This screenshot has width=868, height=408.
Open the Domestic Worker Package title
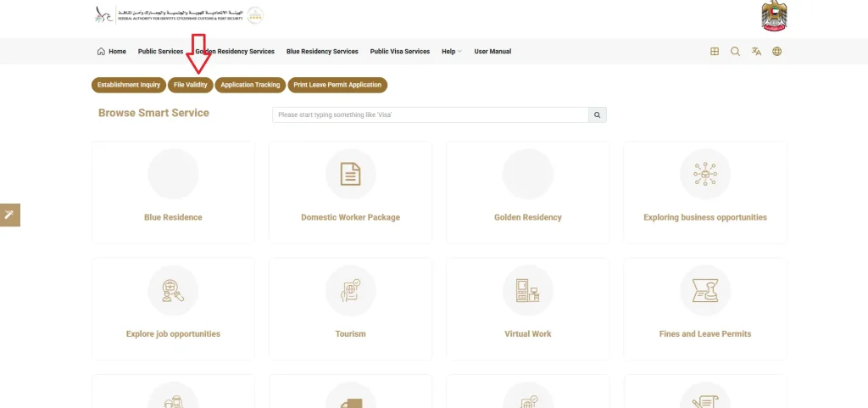pos(350,217)
